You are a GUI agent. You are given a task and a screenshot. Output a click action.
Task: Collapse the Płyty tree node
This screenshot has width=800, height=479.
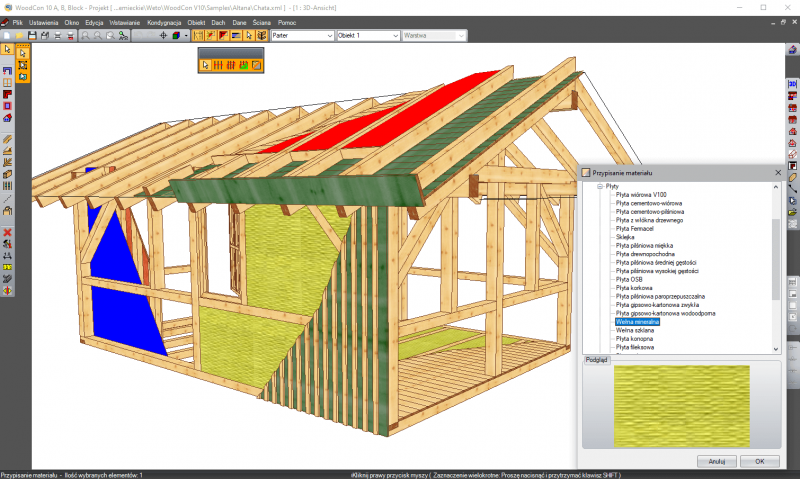click(x=600, y=186)
